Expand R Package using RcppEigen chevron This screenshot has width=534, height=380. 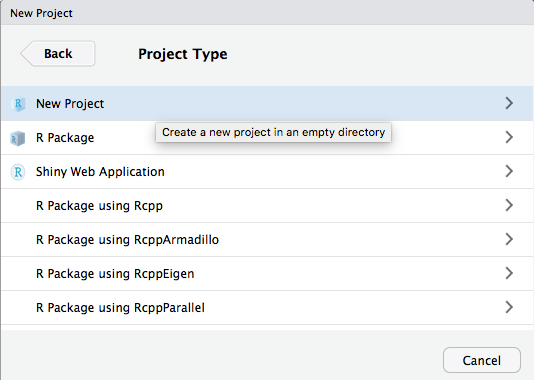point(509,273)
